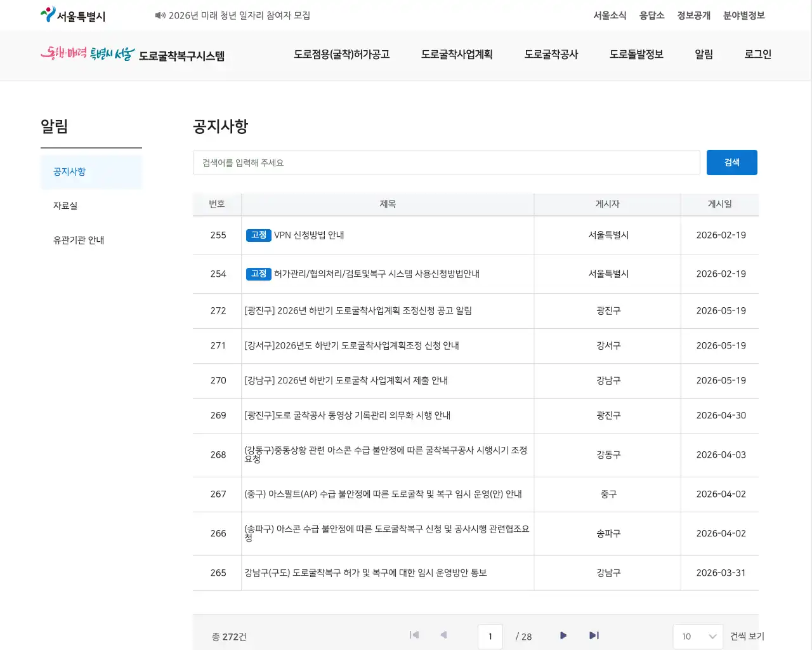The image size is (812, 650).
Task: Open (강동구)중동상황 관련 아스콘 수급 notice
Action: (x=386, y=454)
